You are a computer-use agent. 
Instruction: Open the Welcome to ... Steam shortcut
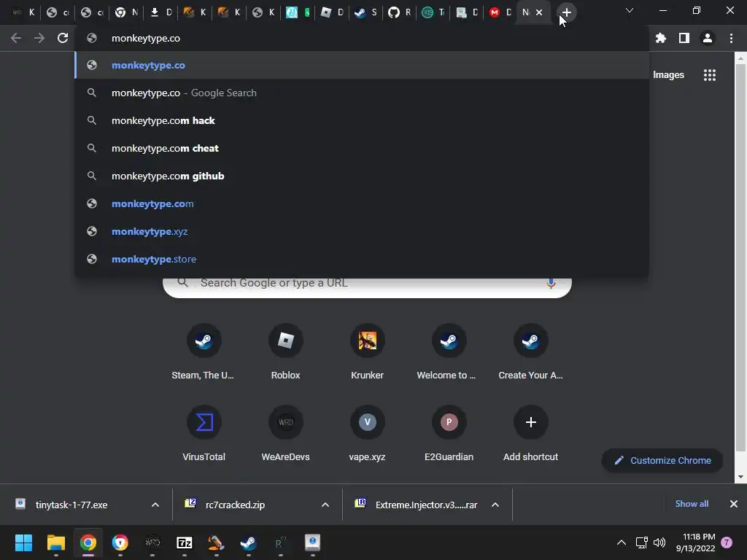(x=449, y=351)
